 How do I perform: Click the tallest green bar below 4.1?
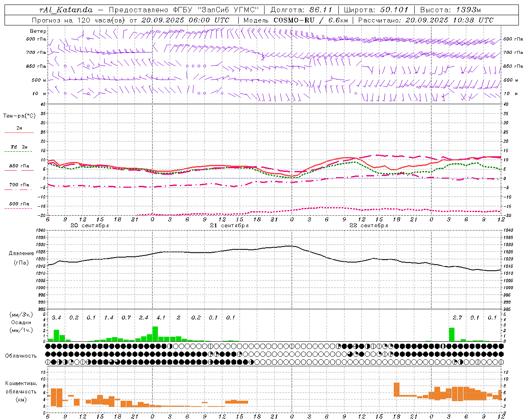coord(155,334)
